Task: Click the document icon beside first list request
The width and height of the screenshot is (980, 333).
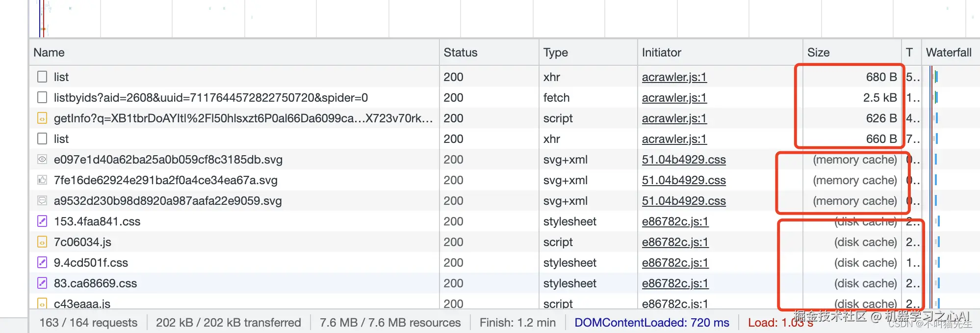Action: tap(43, 77)
